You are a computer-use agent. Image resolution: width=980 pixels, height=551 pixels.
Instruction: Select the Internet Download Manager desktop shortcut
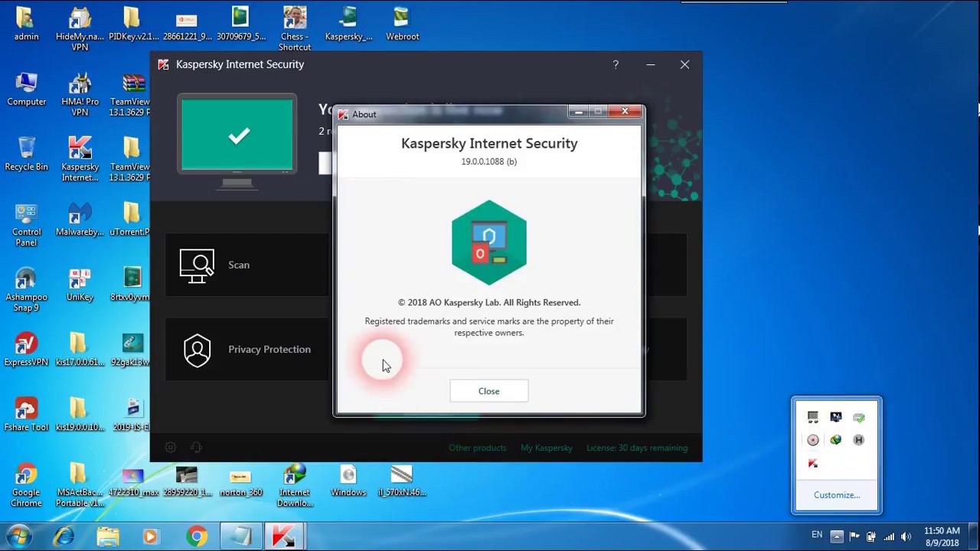coord(295,485)
